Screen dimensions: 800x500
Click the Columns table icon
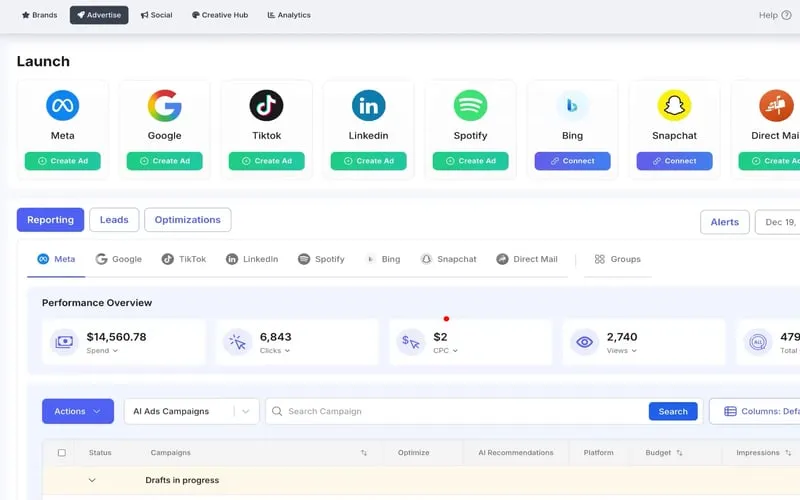click(730, 411)
